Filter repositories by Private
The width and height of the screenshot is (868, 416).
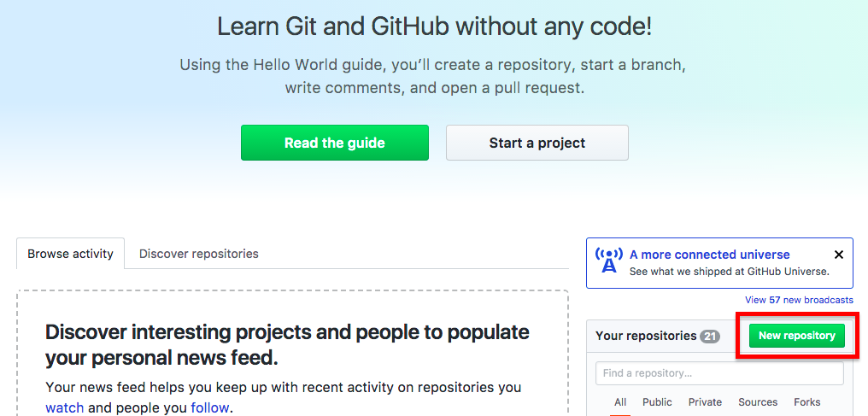pyautogui.click(x=706, y=402)
